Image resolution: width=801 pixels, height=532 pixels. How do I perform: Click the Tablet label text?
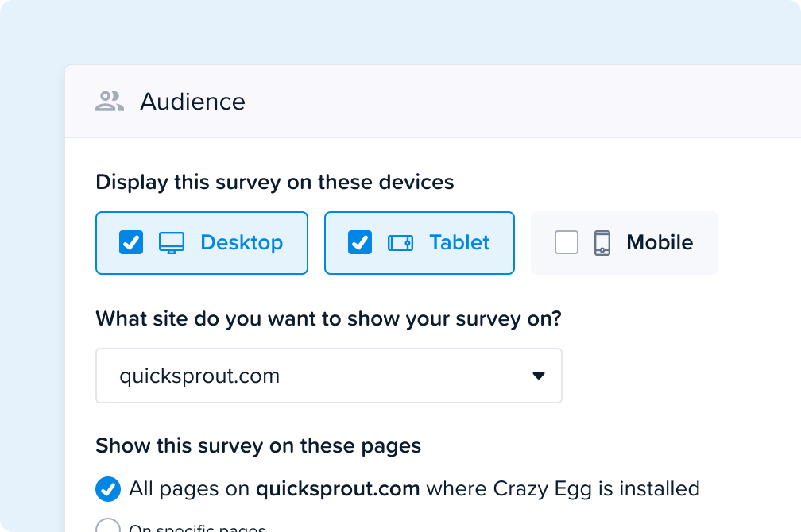tap(460, 242)
